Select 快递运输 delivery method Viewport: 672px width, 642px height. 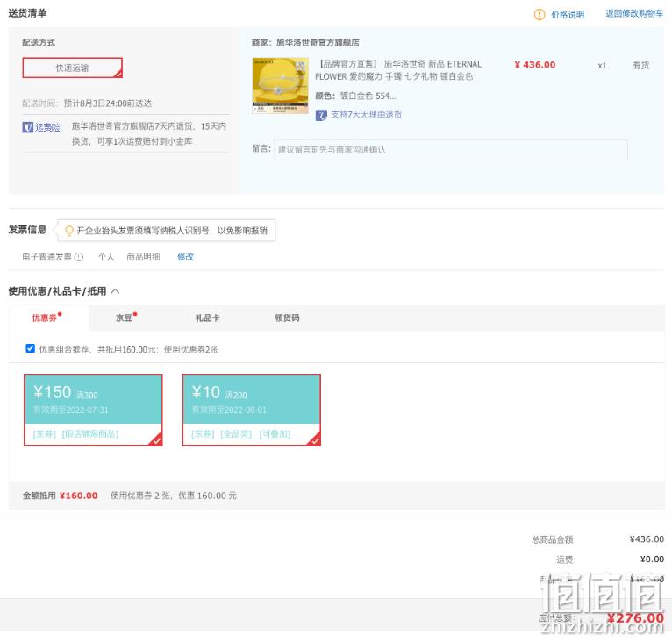pyautogui.click(x=73, y=68)
